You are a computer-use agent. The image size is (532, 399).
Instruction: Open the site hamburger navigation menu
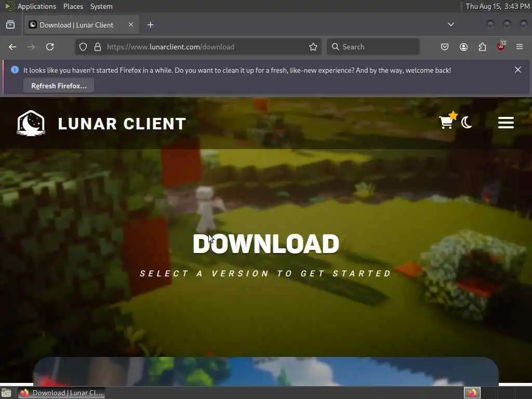tap(506, 123)
